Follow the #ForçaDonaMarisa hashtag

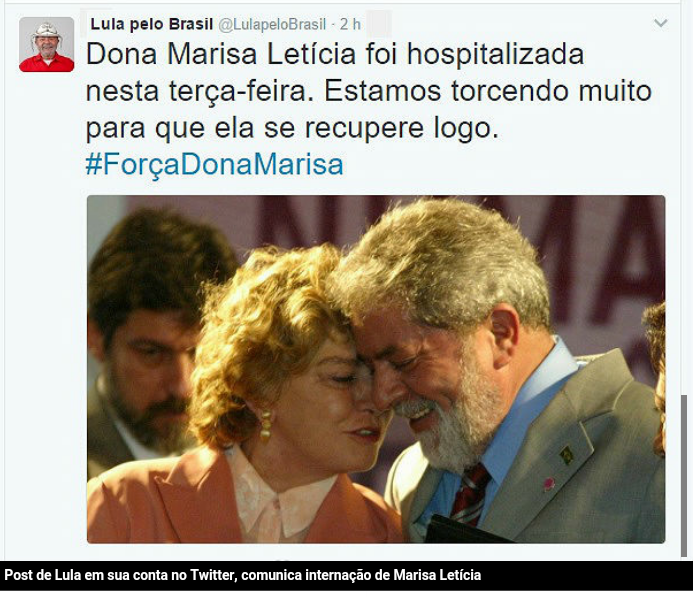click(x=214, y=165)
